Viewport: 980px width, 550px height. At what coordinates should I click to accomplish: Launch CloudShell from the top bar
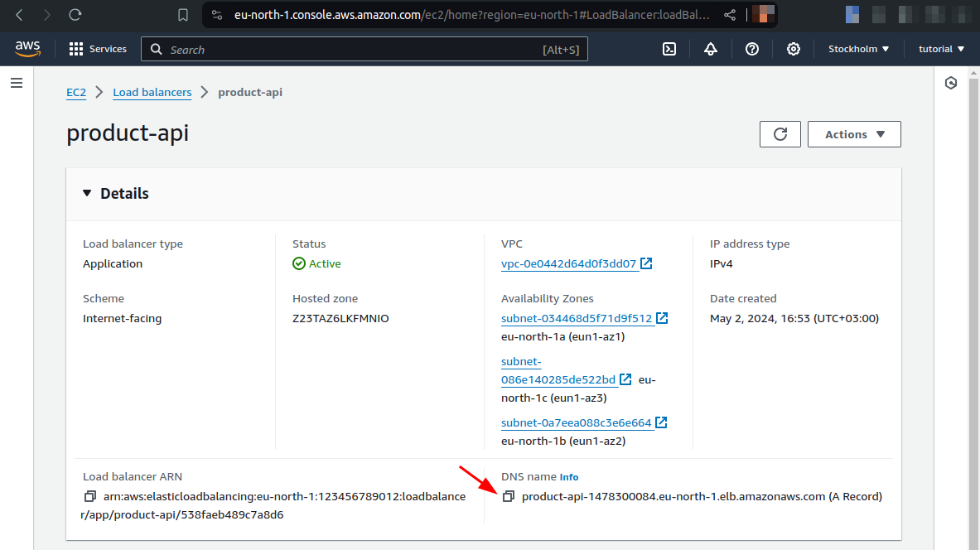coord(669,49)
